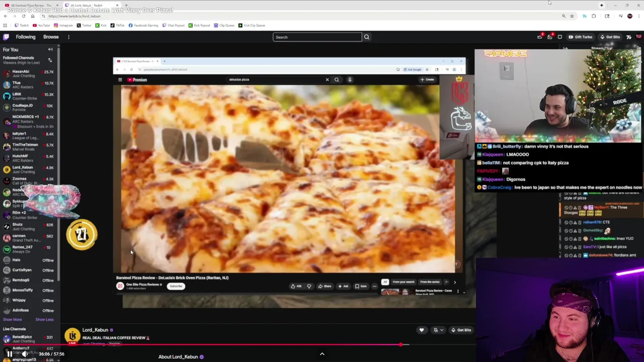Click the Twitch search input field
Image resolution: width=644 pixels, height=362 pixels.
pos(317,37)
